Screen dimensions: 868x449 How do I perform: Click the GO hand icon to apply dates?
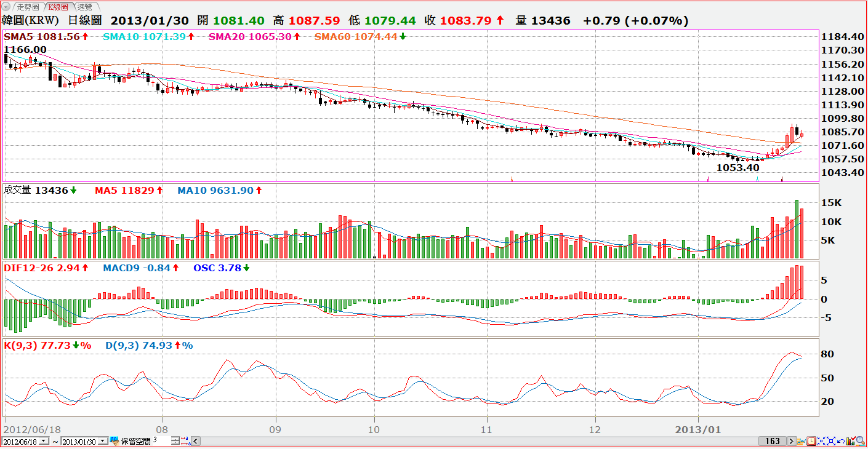click(114, 441)
